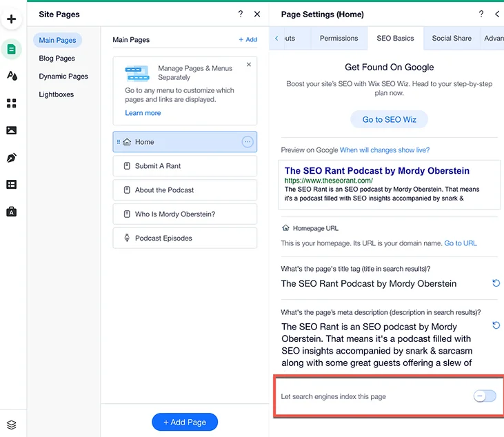Click the + Add link beside Main Pages
This screenshot has width=504, height=437.
[248, 39]
